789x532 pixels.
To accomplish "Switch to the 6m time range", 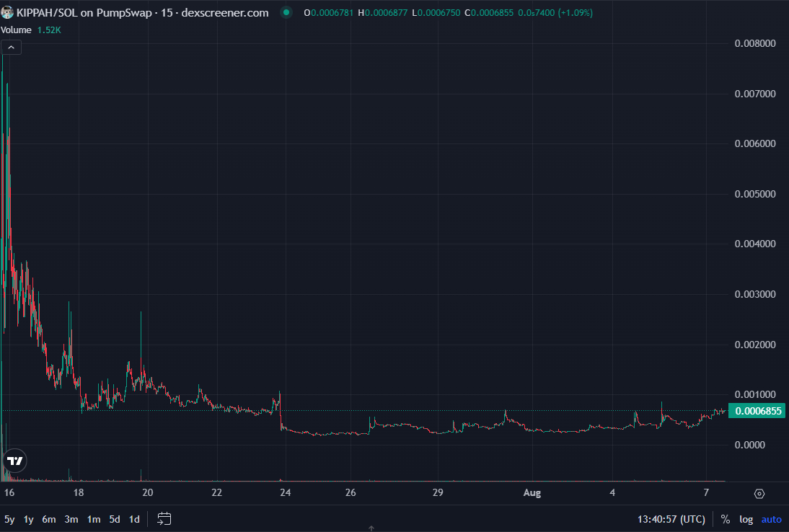I will (x=49, y=519).
